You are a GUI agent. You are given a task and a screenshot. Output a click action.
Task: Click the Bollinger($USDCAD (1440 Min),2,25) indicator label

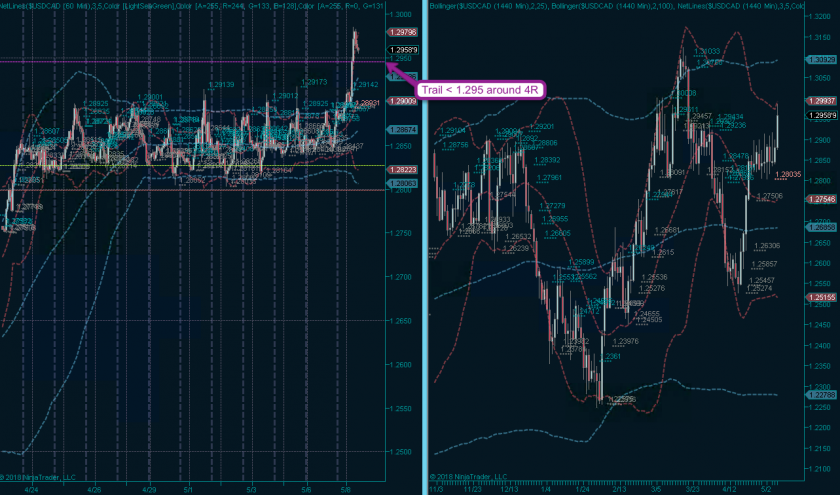point(489,5)
